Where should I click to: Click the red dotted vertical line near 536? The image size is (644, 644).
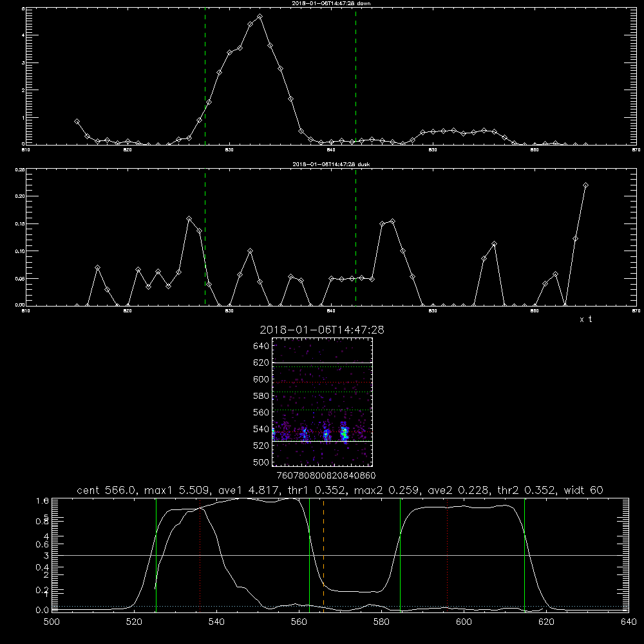(x=200, y=554)
